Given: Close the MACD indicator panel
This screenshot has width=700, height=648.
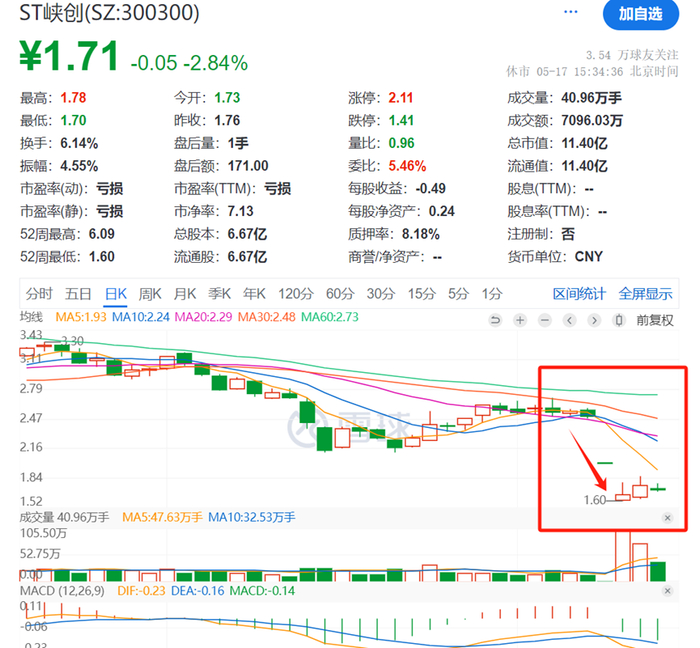Looking at the screenshot, I should [x=667, y=591].
